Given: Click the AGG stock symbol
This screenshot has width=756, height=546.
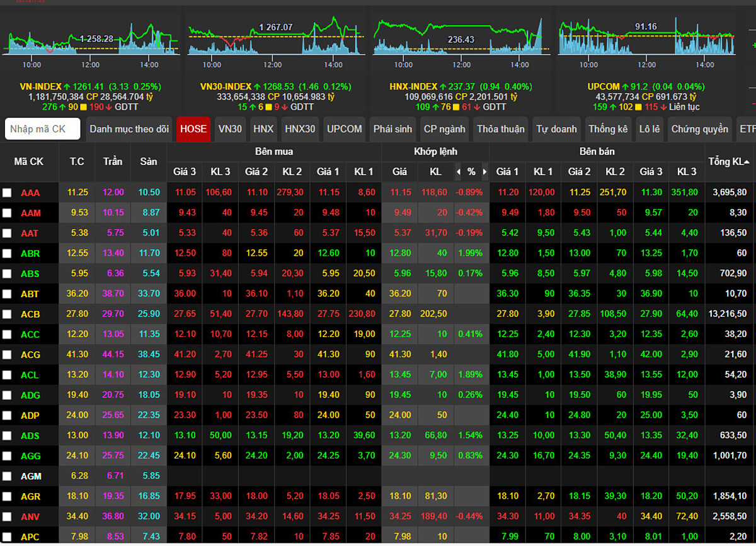Looking at the screenshot, I should [30, 456].
